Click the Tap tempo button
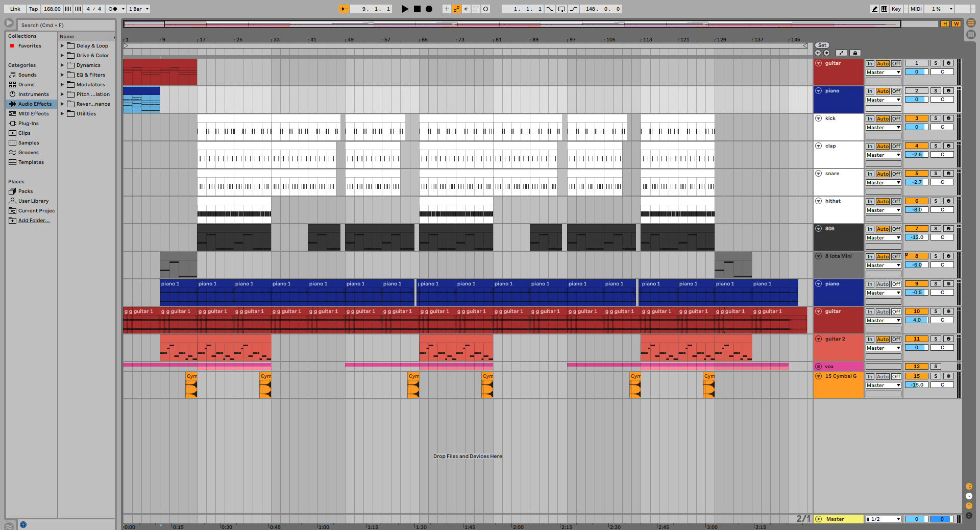Viewport: 980px width, 530px height. [33, 9]
